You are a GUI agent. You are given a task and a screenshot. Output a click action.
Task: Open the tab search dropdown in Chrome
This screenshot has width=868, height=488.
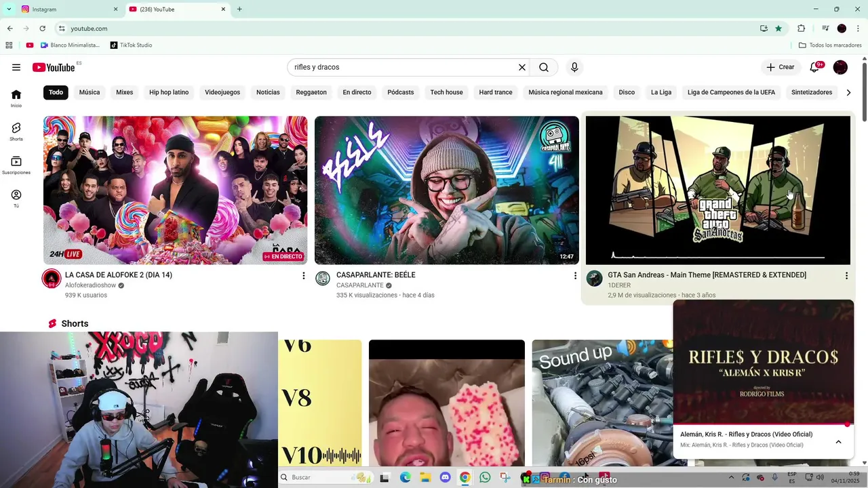click(9, 9)
